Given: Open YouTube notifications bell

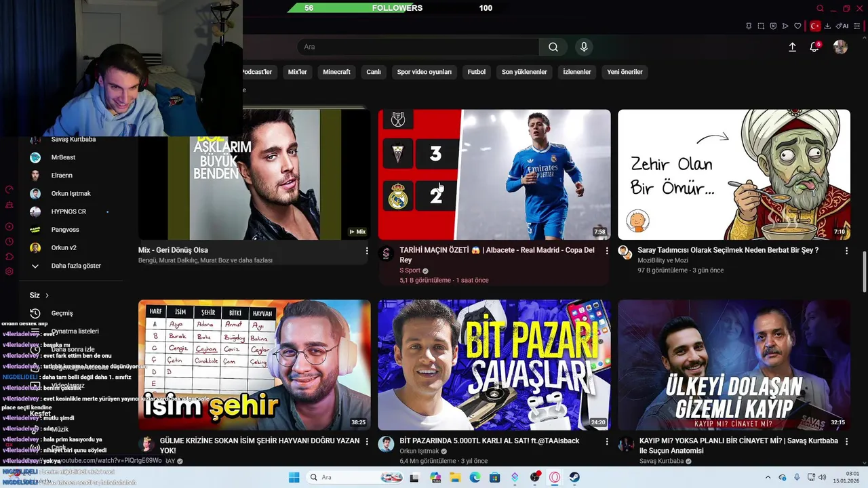Looking at the screenshot, I should [815, 47].
